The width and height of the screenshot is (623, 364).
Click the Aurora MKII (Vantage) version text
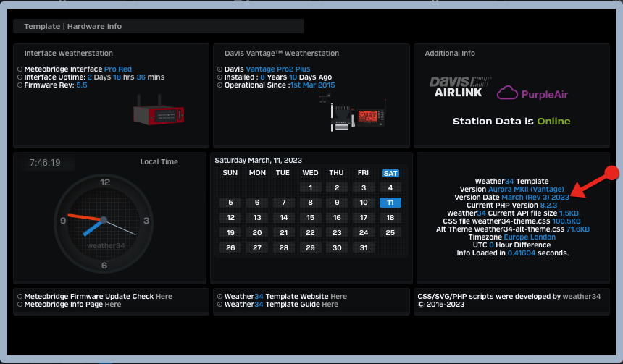[526, 190]
